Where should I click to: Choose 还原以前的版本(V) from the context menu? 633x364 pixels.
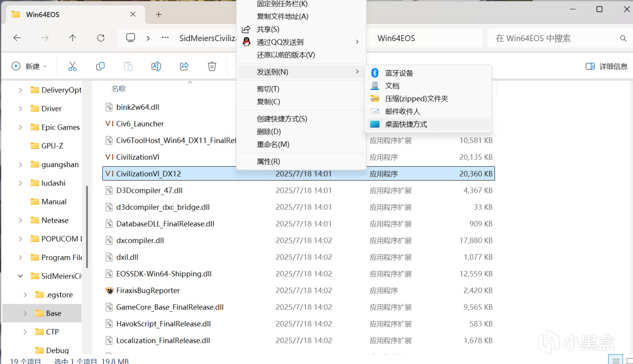coord(301,55)
